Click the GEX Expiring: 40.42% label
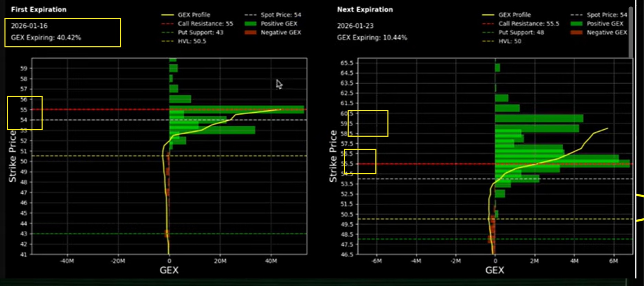This screenshot has height=286, width=644. coord(46,37)
